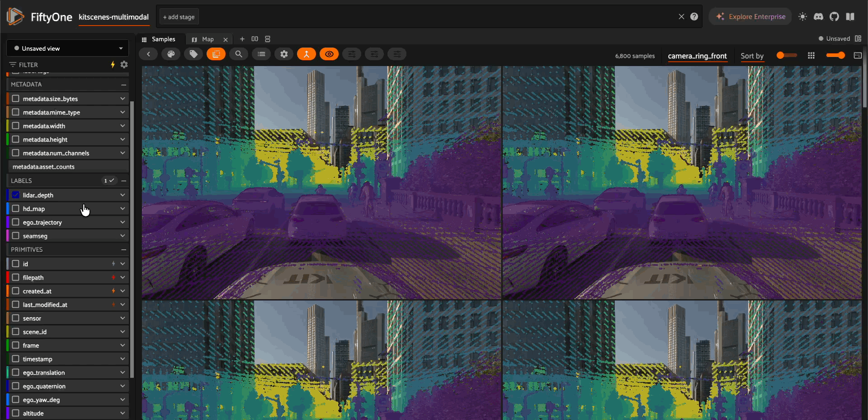Screen dimensions: 868x420
Task: Toggle the patches selection tool
Action: [x=216, y=54]
